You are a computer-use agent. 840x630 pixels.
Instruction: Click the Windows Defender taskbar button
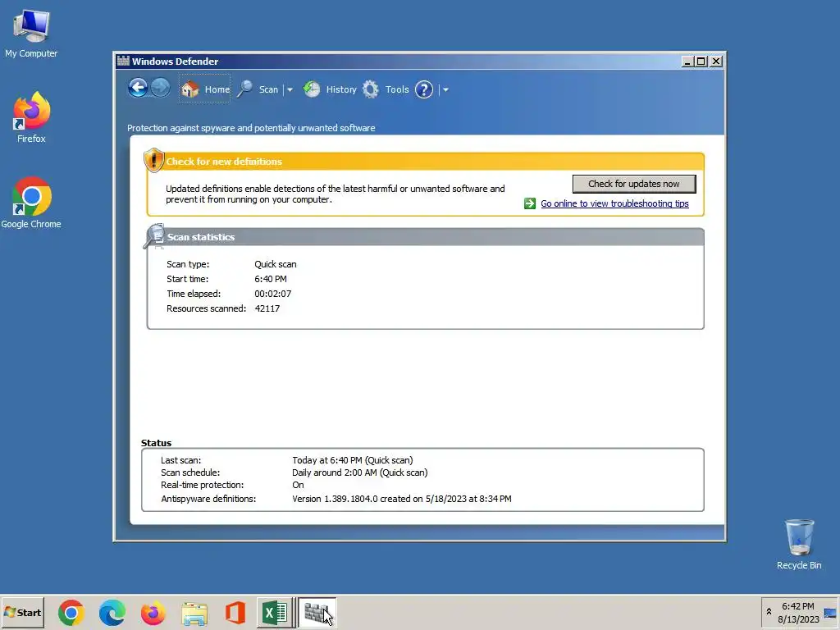[x=317, y=612]
